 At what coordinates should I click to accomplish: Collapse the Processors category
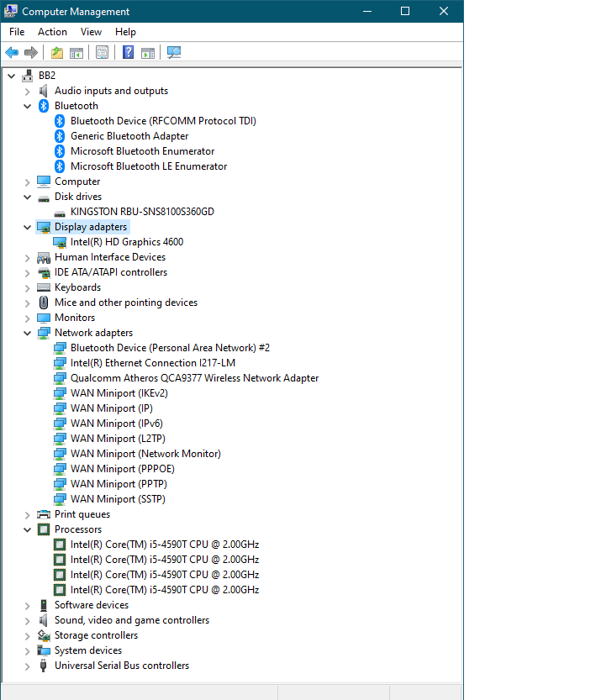pyautogui.click(x=27, y=530)
